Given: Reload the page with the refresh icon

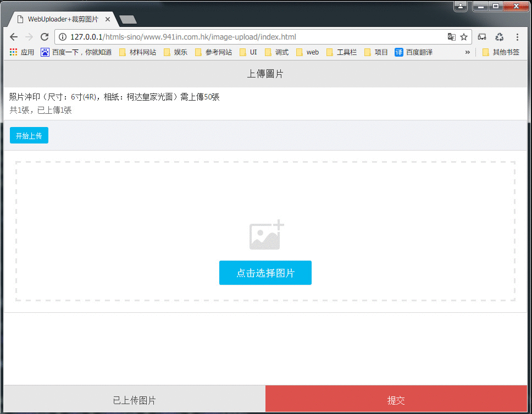Looking at the screenshot, I should point(45,37).
